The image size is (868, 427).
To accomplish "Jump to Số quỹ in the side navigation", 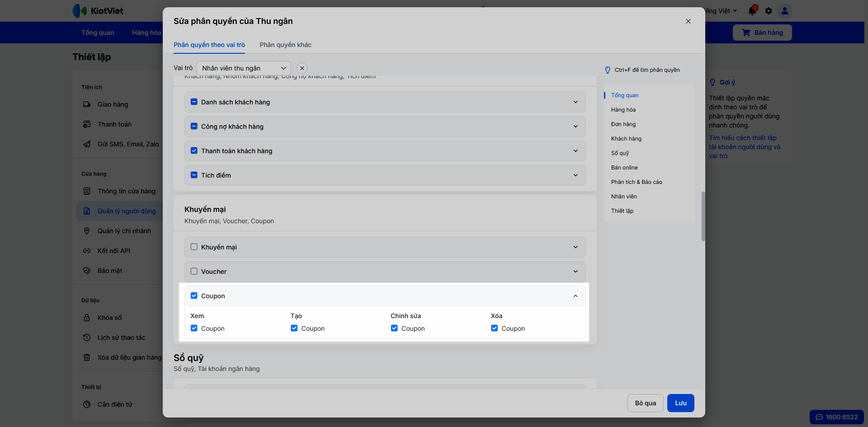I will point(620,153).
